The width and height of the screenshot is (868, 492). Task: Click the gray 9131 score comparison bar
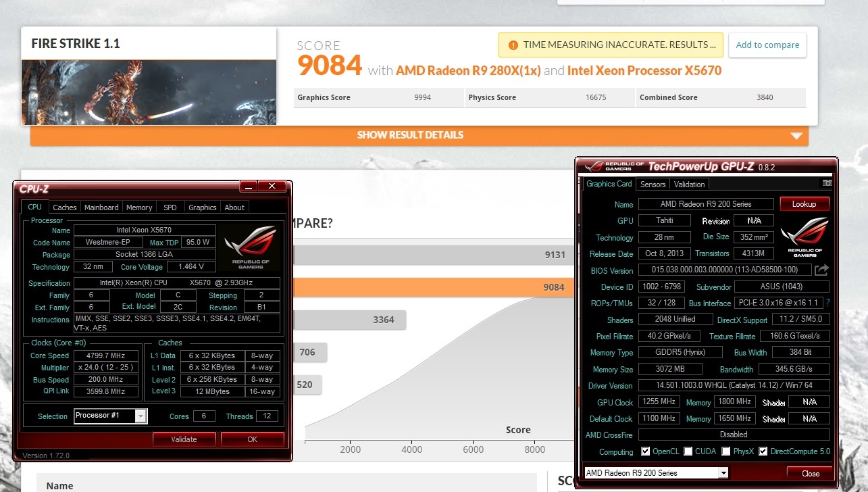(432, 255)
